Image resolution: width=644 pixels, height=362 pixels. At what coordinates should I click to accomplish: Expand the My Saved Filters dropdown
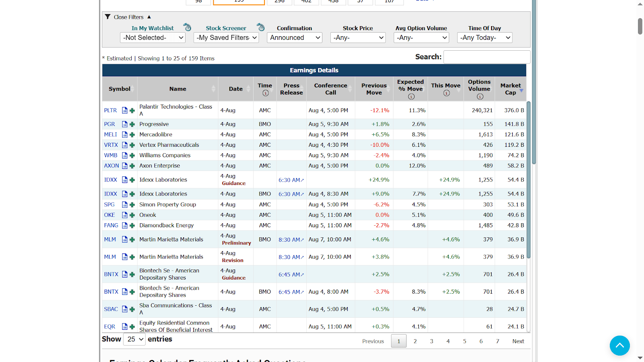226,38
